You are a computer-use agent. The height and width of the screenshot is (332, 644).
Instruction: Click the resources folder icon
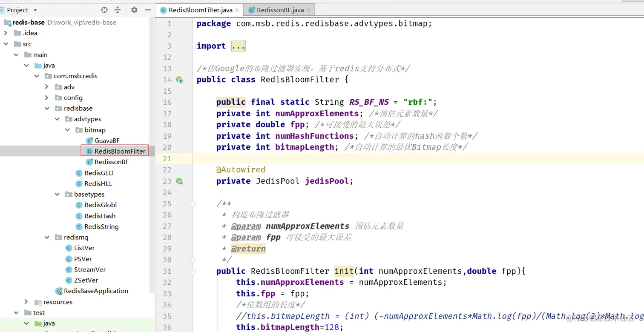click(x=38, y=302)
